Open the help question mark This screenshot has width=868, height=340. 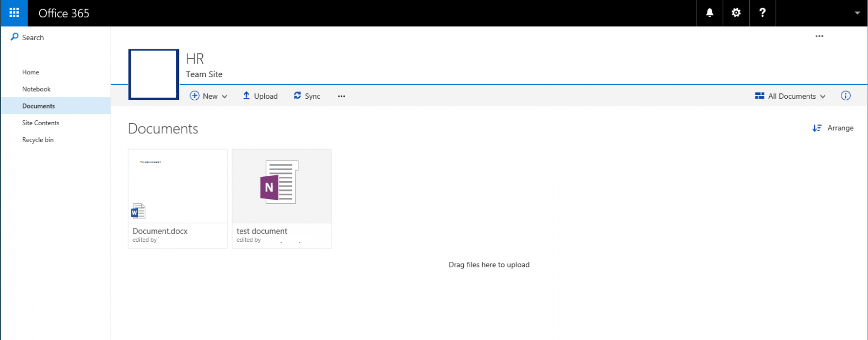[x=763, y=13]
